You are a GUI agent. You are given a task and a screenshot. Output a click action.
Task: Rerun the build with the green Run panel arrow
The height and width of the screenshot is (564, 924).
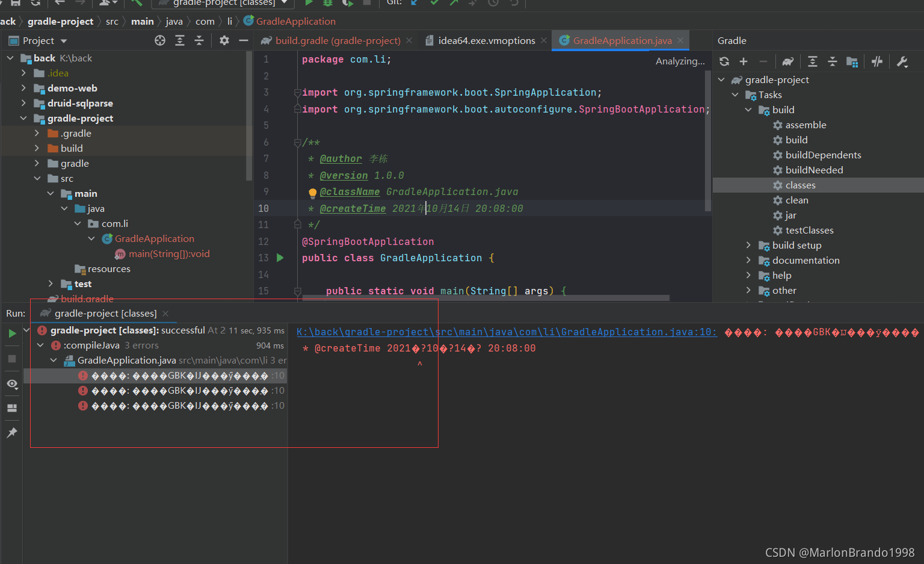(12, 333)
